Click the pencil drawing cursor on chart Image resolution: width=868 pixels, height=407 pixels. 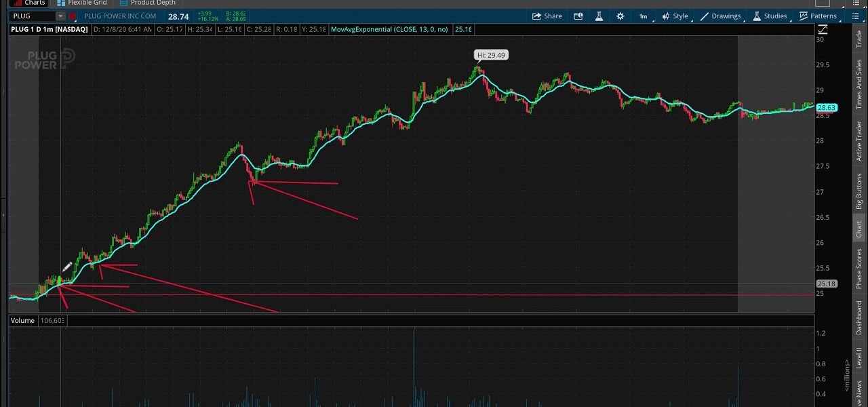click(x=67, y=267)
